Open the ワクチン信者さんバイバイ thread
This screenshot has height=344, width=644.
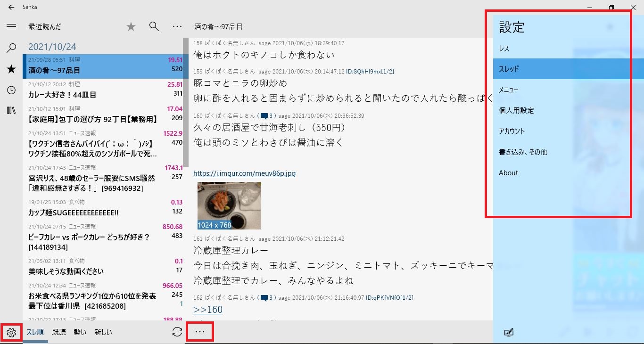pos(103,144)
